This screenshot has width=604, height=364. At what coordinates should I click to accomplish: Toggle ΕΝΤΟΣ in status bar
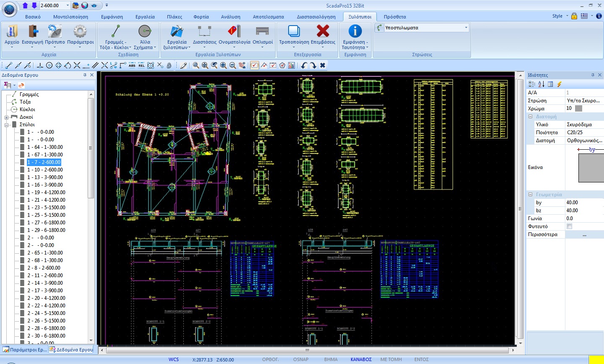click(x=421, y=359)
